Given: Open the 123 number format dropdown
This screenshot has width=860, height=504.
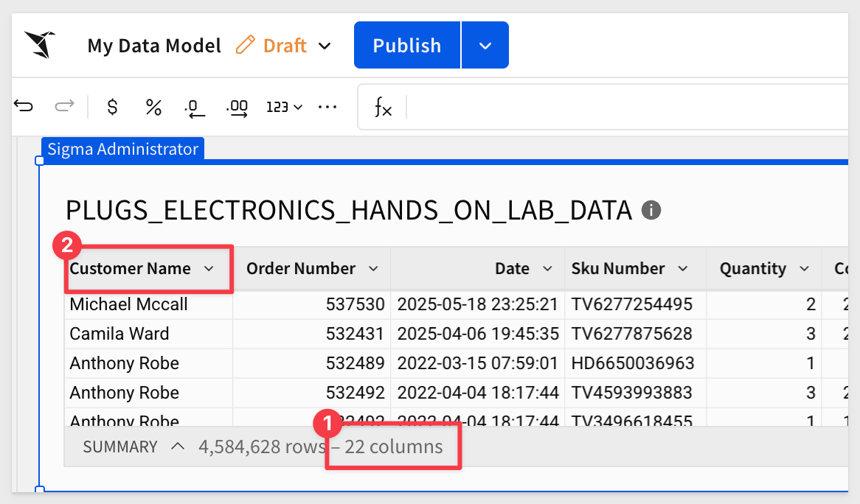Looking at the screenshot, I should coord(284,107).
